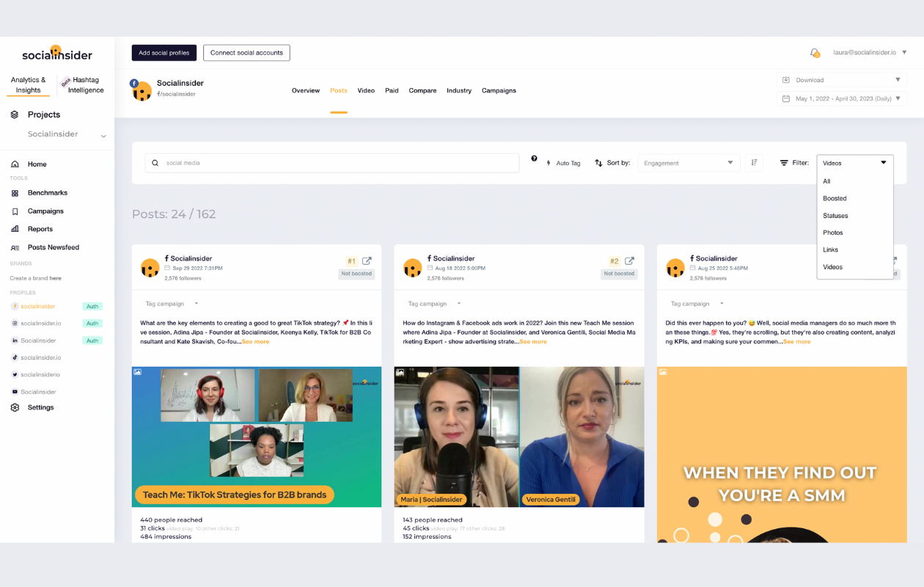Click Not boosted badge on post #1
Screen dimensions: 924x587
[x=356, y=274]
